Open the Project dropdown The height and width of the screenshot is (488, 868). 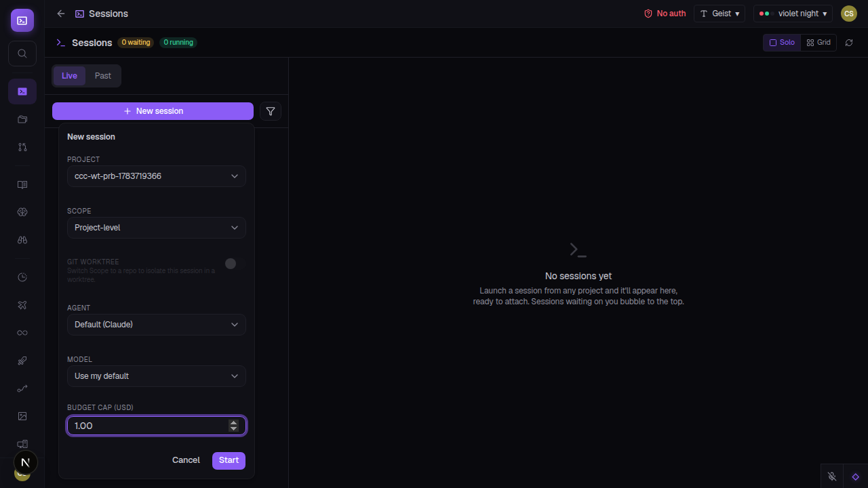[x=157, y=176]
